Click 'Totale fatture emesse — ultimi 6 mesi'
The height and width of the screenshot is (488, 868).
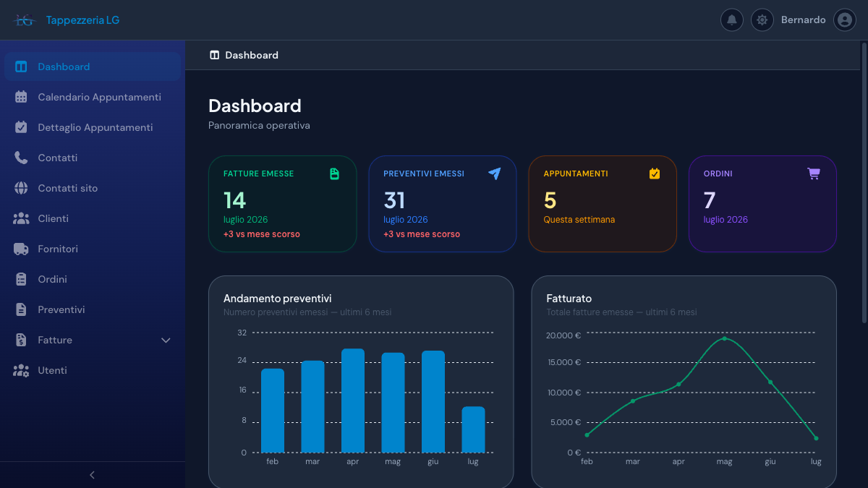pos(622,312)
